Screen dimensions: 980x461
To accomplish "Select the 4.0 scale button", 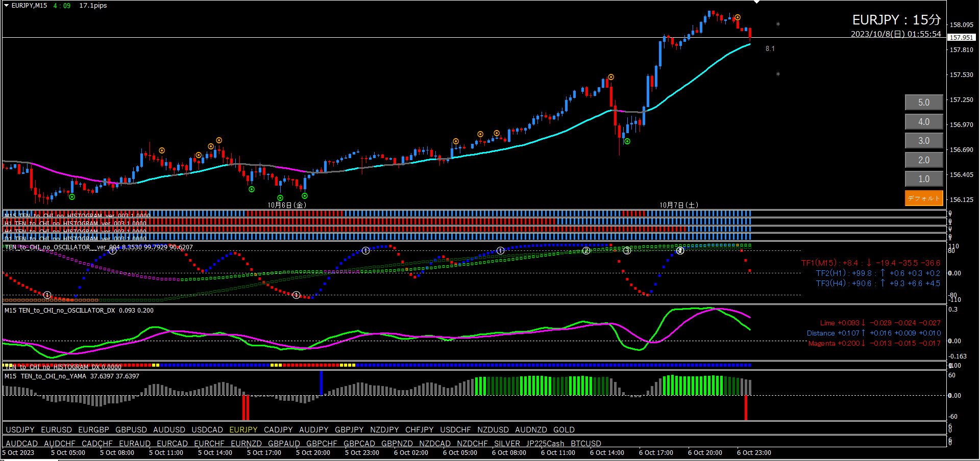I will pyautogui.click(x=924, y=122).
